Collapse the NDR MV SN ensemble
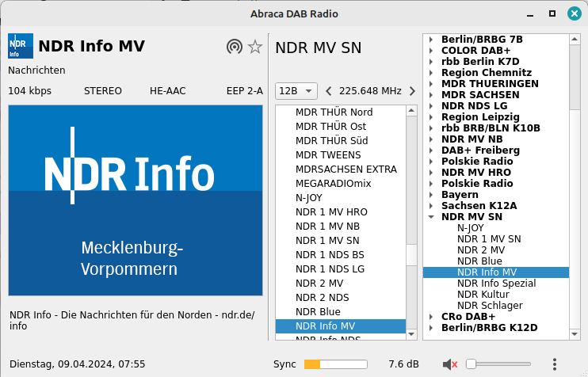This screenshot has height=377, width=588. click(x=431, y=216)
